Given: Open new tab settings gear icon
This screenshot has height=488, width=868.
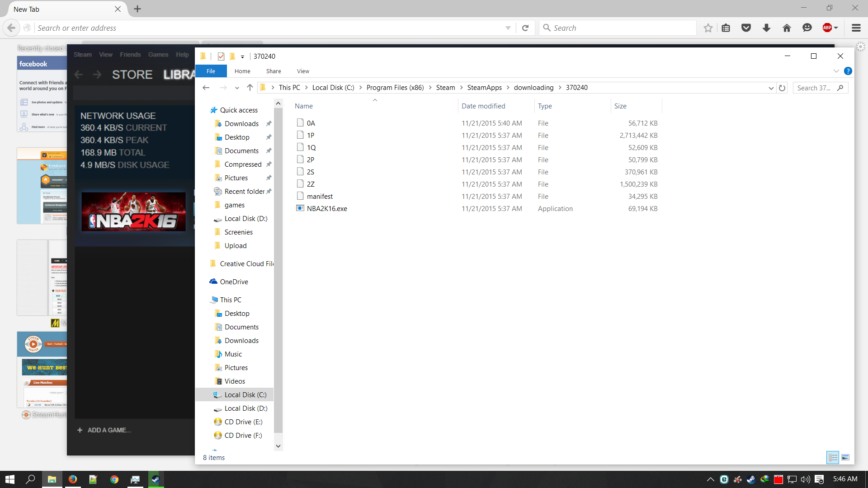Looking at the screenshot, I should pos(860,47).
